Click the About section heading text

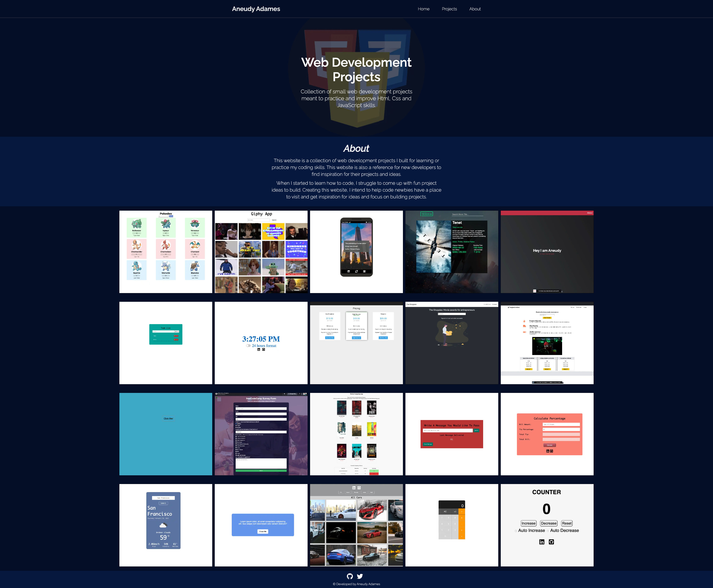pos(356,149)
